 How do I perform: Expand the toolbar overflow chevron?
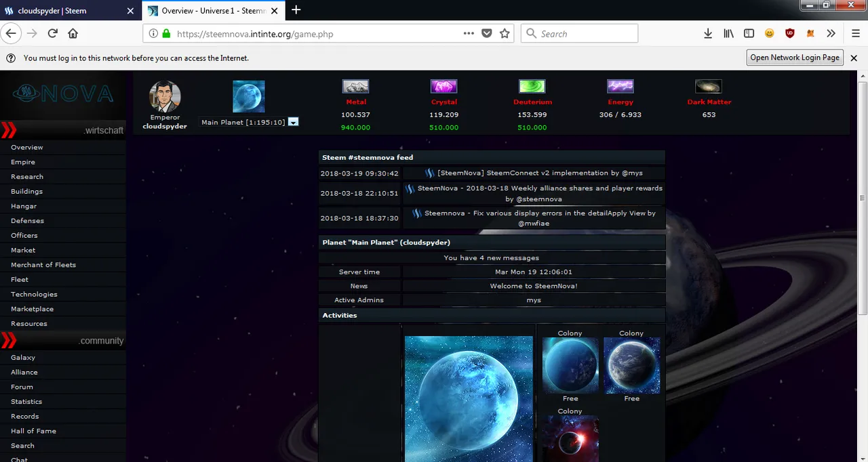(x=831, y=33)
